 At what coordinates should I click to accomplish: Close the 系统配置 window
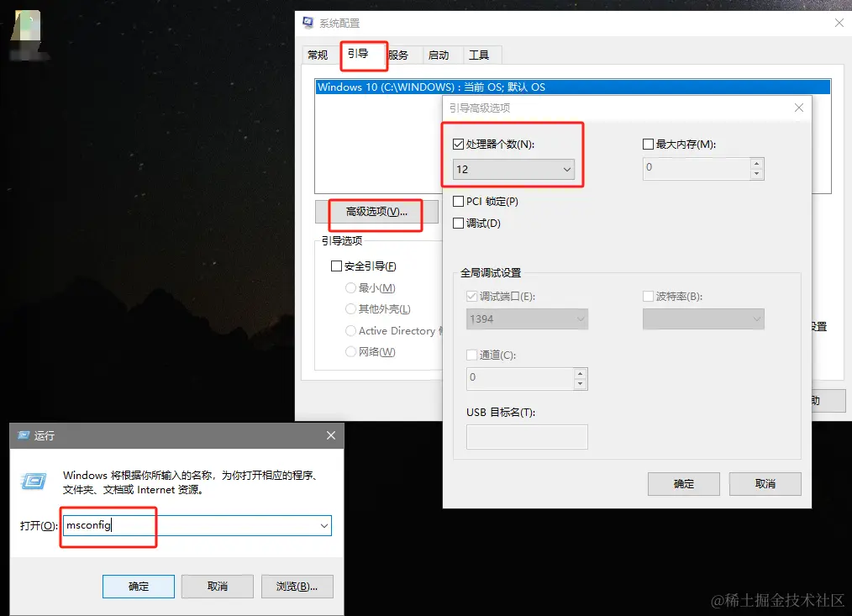pyautogui.click(x=839, y=23)
